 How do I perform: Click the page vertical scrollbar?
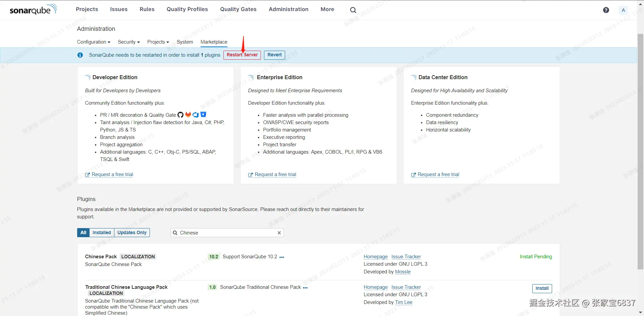(640, 151)
